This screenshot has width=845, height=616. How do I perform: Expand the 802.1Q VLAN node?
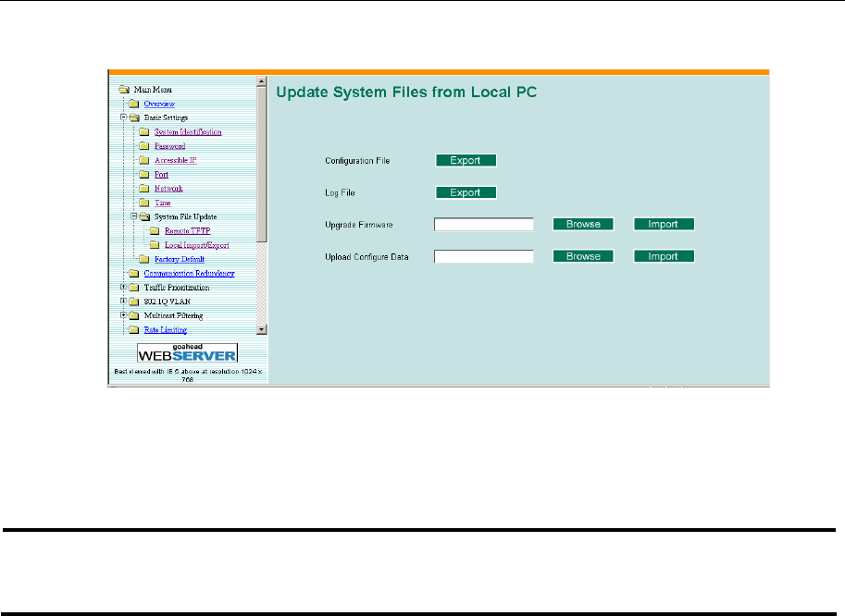click(123, 302)
